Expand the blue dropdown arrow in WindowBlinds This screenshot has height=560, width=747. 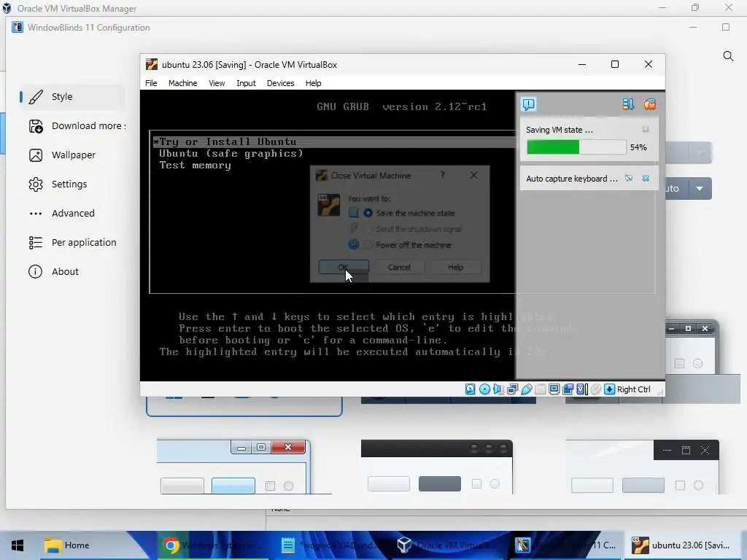click(700, 189)
